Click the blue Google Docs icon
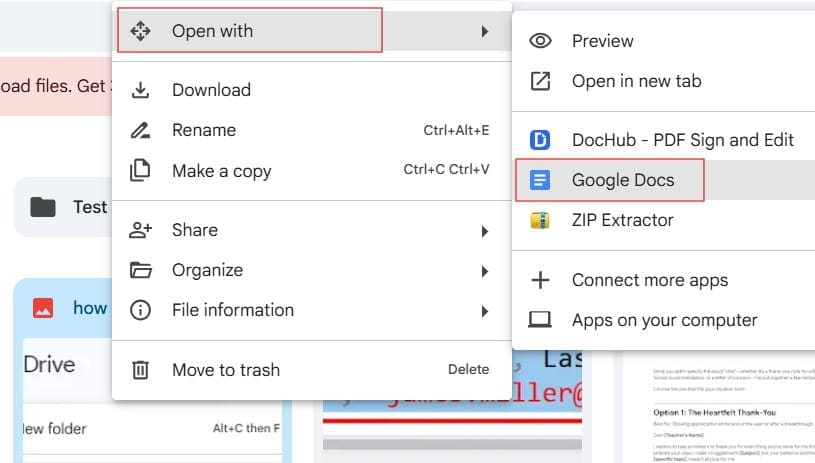This screenshot has width=815, height=463. [x=540, y=180]
